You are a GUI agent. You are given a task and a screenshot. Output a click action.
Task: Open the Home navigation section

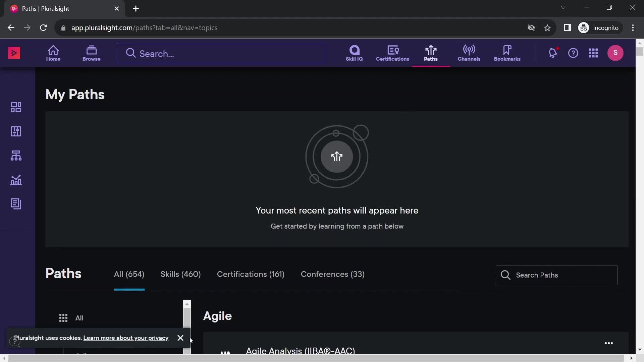(53, 53)
